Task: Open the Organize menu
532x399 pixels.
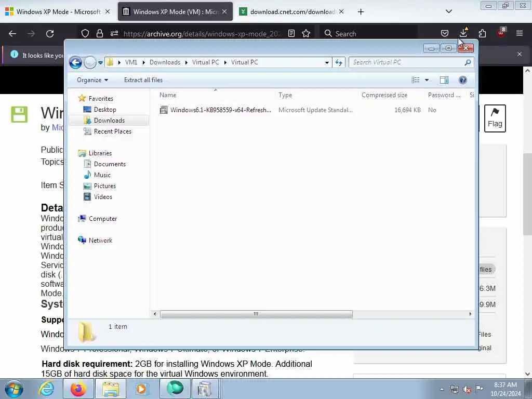Action: tap(92, 80)
